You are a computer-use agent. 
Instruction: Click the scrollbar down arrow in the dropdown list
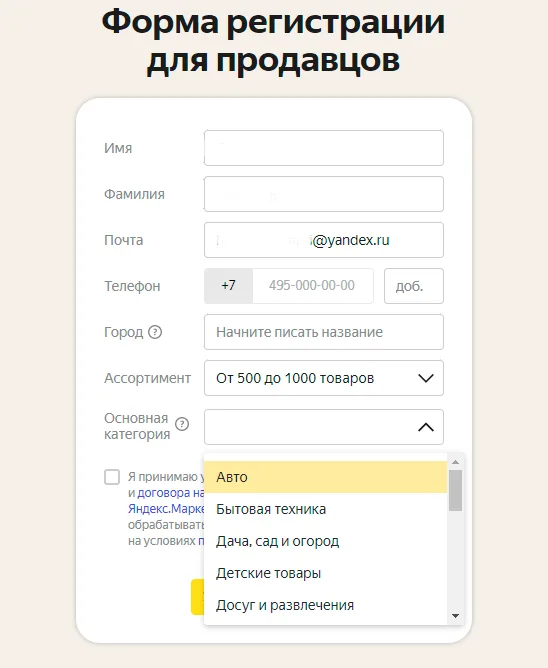[x=455, y=616]
